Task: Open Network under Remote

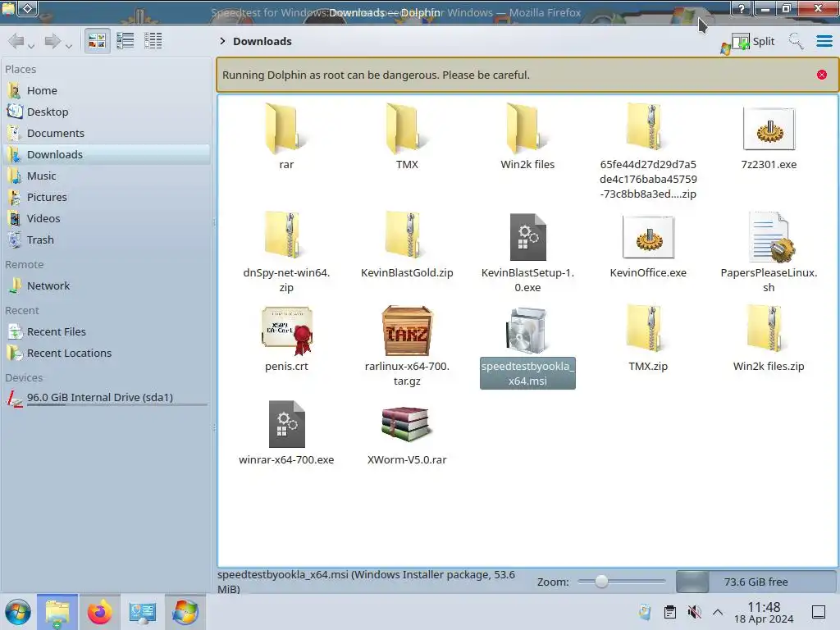Action: [106, 285]
